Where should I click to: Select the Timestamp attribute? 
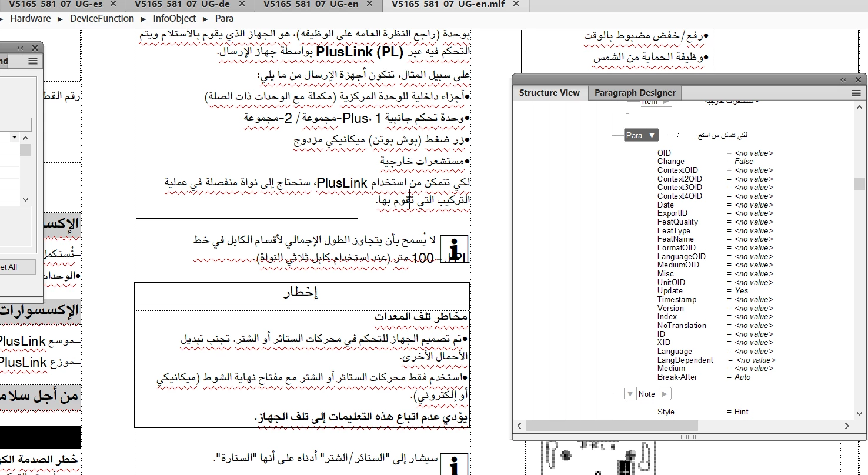(715, 300)
